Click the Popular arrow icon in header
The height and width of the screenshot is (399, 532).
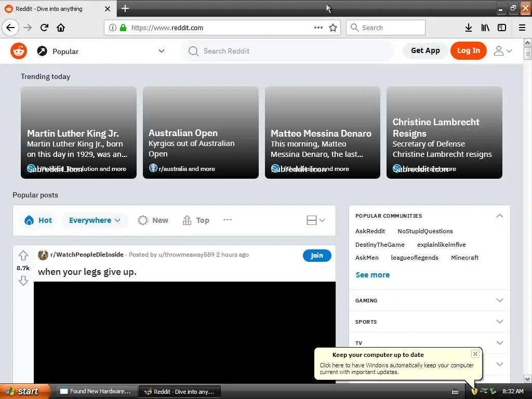[42, 51]
